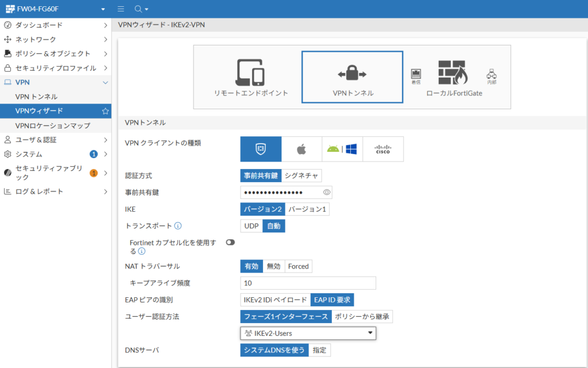Click the キープアライブ頻度 input field
Image resolution: width=588 pixels, height=368 pixels.
click(x=308, y=283)
